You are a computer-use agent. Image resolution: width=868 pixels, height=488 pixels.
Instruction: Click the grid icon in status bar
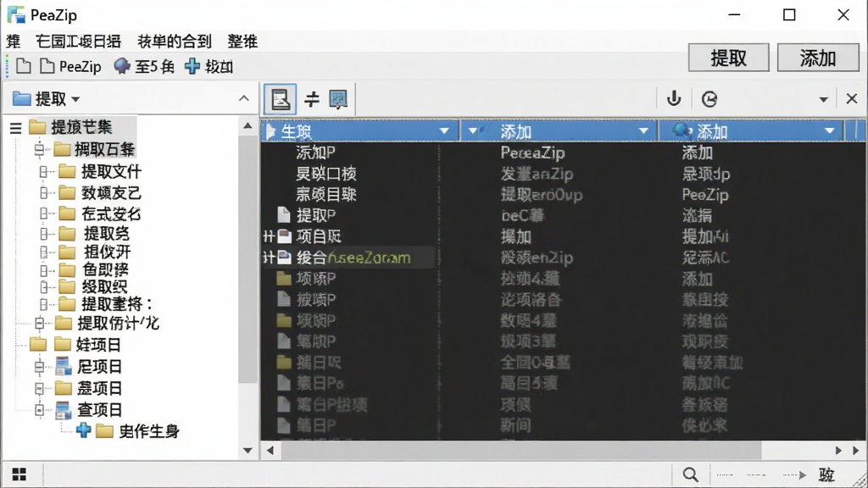(x=19, y=474)
